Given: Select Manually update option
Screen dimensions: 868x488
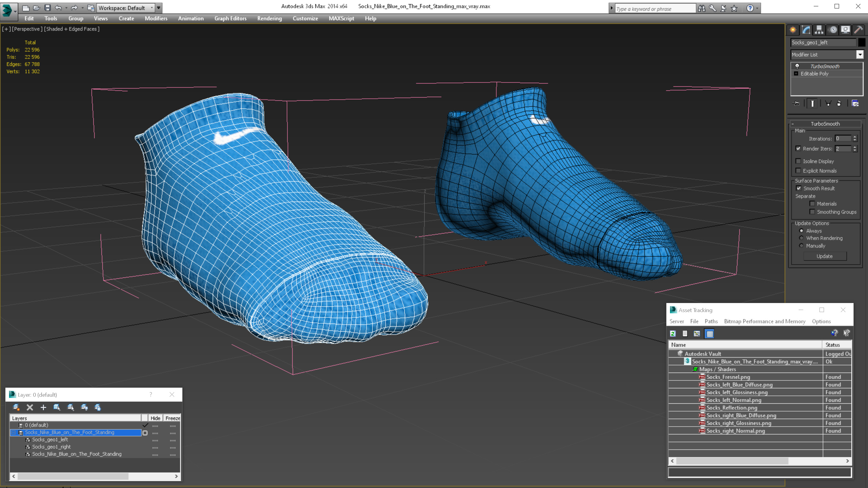Looking at the screenshot, I should click(x=801, y=246).
